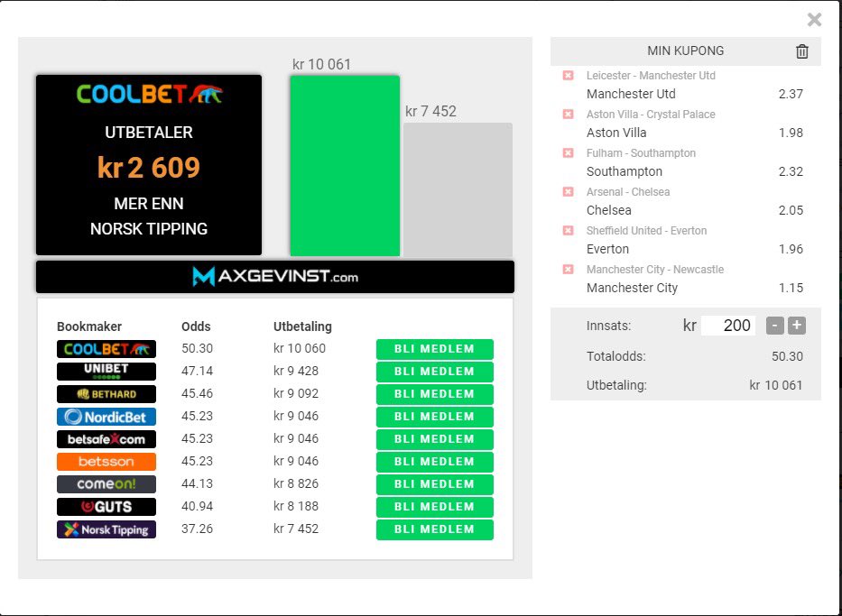Screen dimensions: 842x616
Task: Remove Leicester - Manchester Utd from coupon
Action: (x=568, y=76)
